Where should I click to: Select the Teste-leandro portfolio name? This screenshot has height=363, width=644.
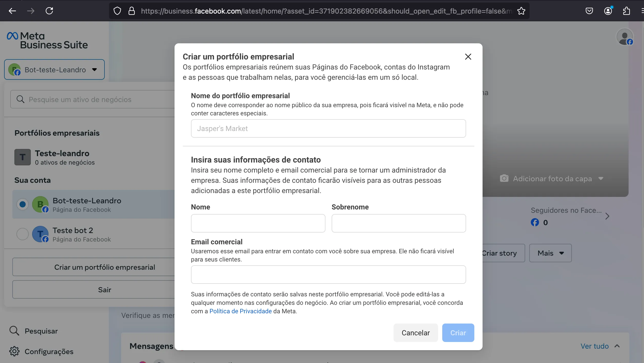(x=62, y=153)
